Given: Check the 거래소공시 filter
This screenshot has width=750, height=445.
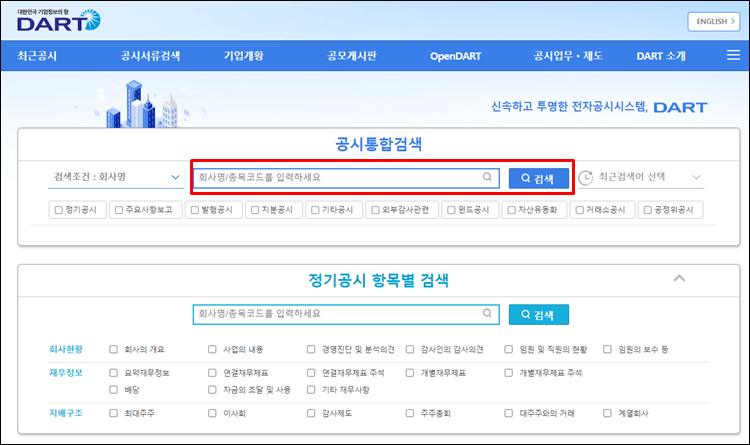Looking at the screenshot, I should (579, 210).
